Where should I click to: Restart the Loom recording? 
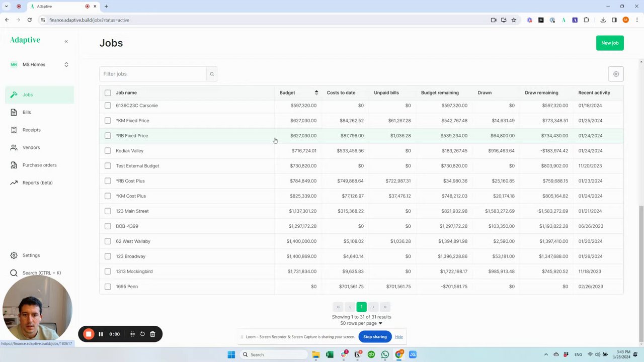[x=142, y=334]
